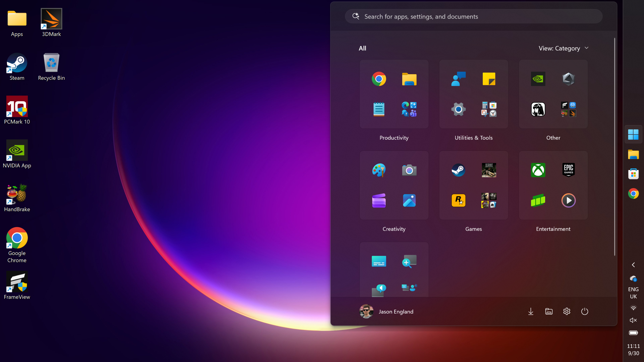Expand more Other apps cluster
Screen dimensions: 644x362
coord(569,109)
